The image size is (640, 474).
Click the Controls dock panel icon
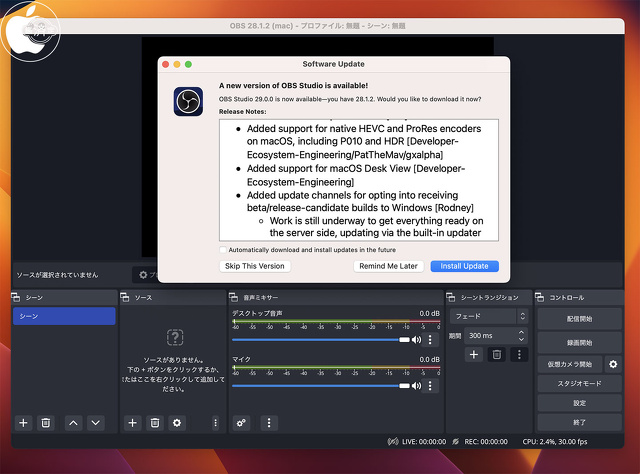(x=539, y=297)
